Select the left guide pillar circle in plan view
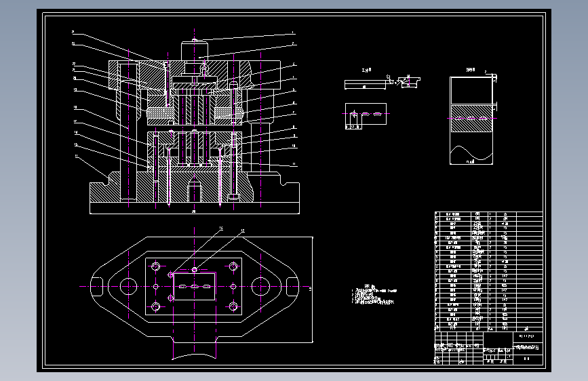This screenshot has width=588, height=381. coord(128,287)
